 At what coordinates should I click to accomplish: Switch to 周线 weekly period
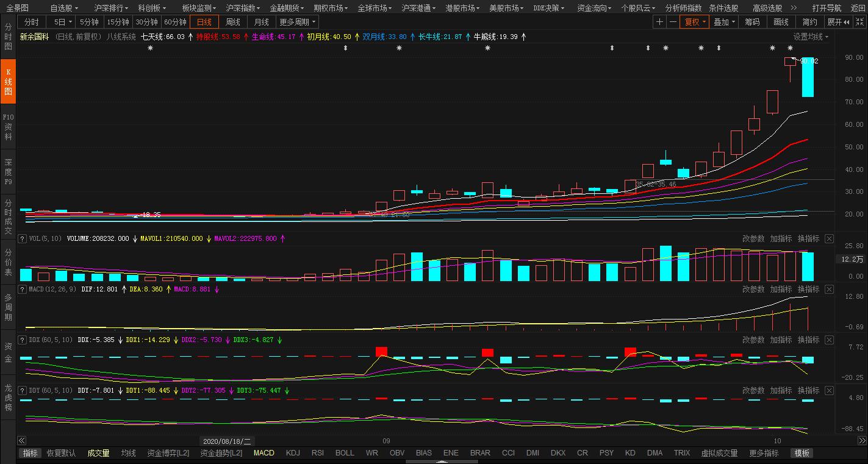point(232,22)
